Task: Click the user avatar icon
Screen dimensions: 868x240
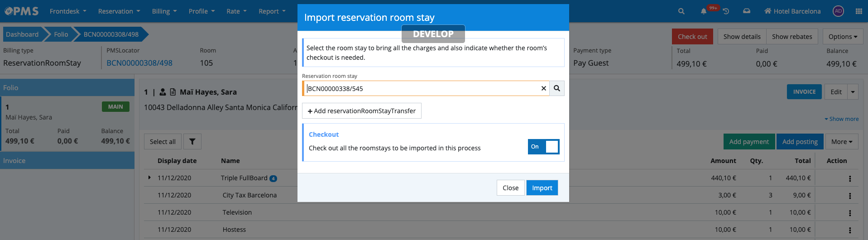Action: click(x=838, y=11)
